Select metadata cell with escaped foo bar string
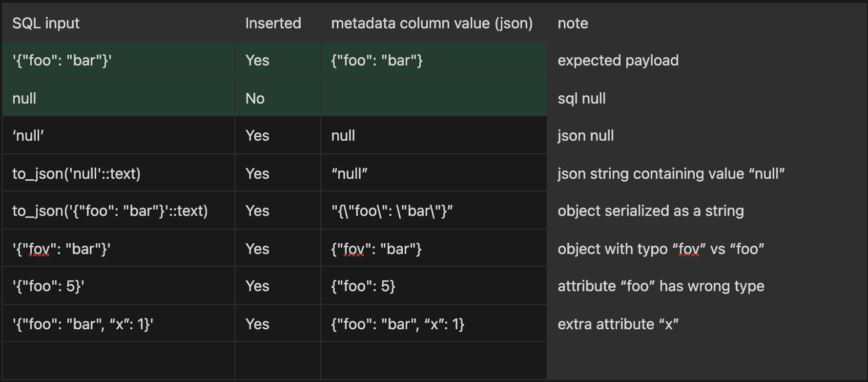The height and width of the screenshot is (382, 868). [392, 211]
